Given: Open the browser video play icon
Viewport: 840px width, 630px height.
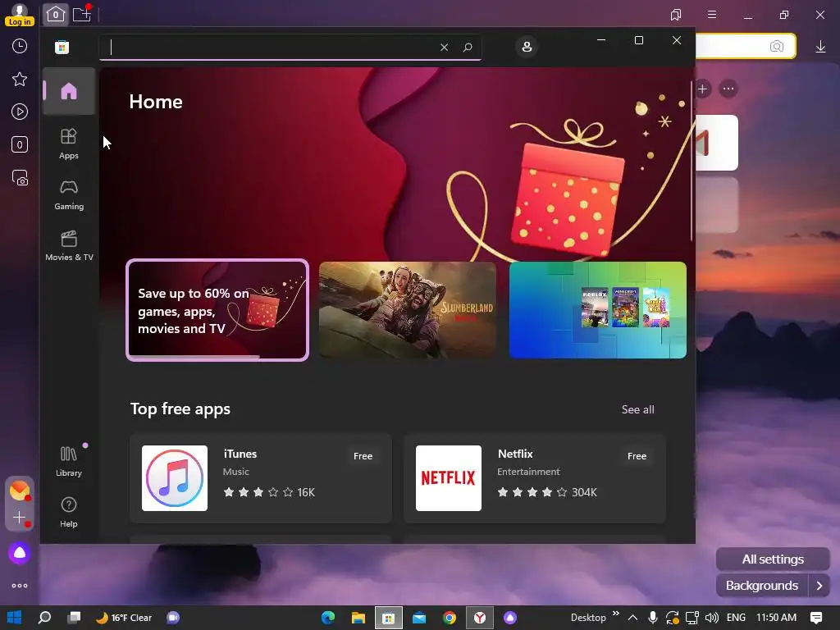Looking at the screenshot, I should (x=20, y=112).
